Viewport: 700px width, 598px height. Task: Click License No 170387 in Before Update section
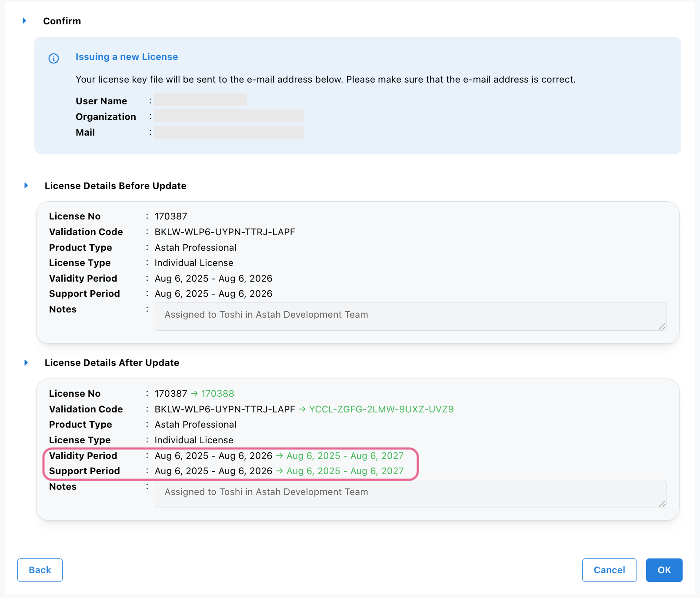pyautogui.click(x=171, y=216)
